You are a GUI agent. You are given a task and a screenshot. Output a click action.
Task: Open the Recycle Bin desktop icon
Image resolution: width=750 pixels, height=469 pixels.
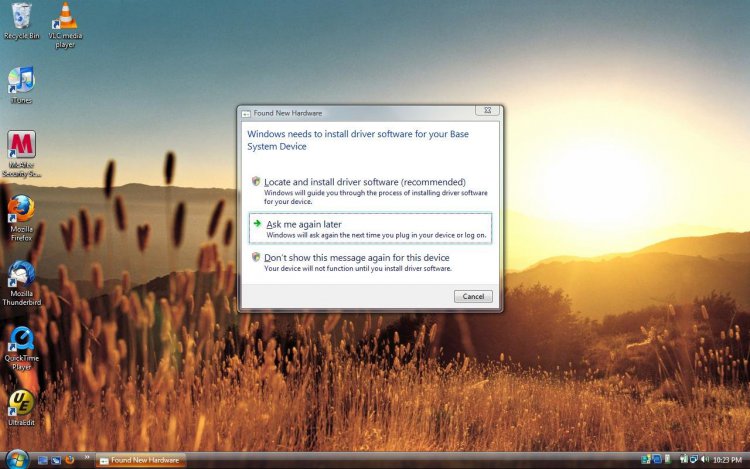click(x=21, y=22)
